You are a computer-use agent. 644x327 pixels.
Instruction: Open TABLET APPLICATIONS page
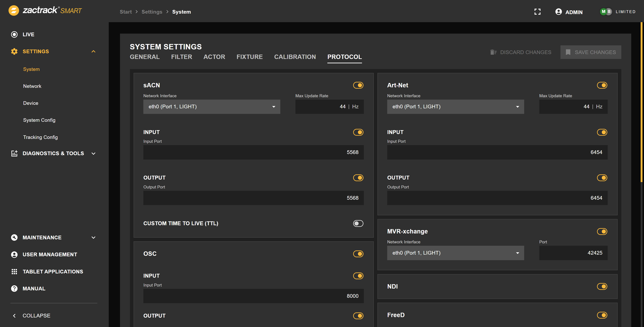[53, 272]
